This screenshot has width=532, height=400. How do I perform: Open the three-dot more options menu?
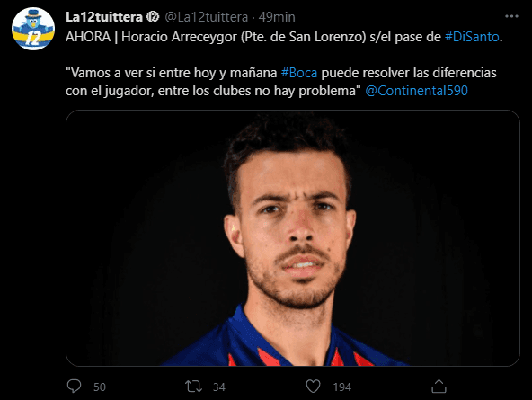511,16
